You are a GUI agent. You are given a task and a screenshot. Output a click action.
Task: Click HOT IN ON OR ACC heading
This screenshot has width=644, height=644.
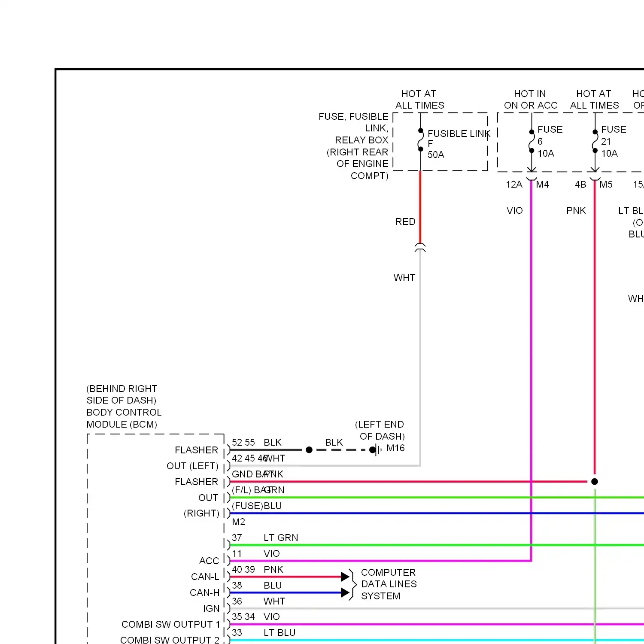[x=531, y=99]
